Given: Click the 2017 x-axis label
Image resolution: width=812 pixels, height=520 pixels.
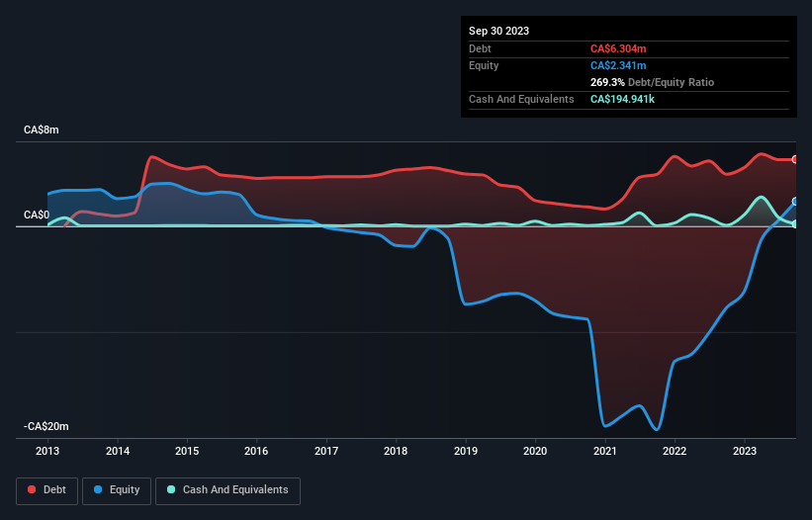Looking at the screenshot, I should (x=326, y=451).
